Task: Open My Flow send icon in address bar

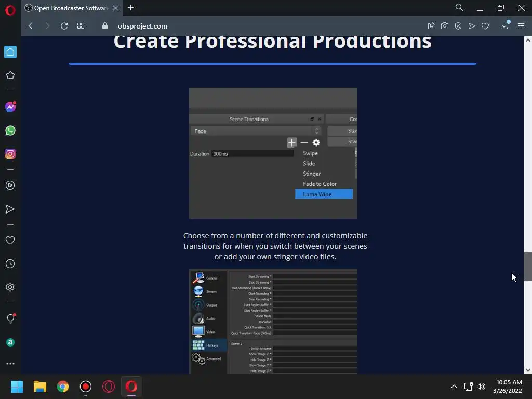Action: [472, 26]
